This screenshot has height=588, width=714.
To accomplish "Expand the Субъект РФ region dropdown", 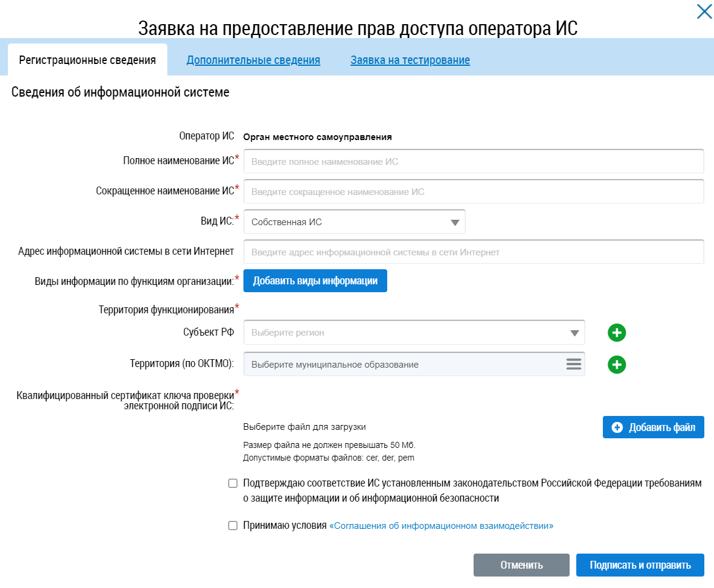I will tap(414, 333).
